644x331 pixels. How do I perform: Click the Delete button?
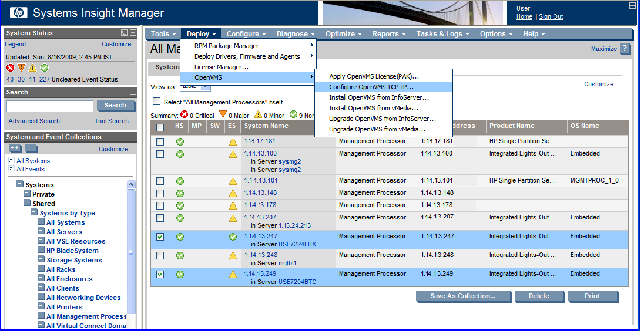(539, 296)
